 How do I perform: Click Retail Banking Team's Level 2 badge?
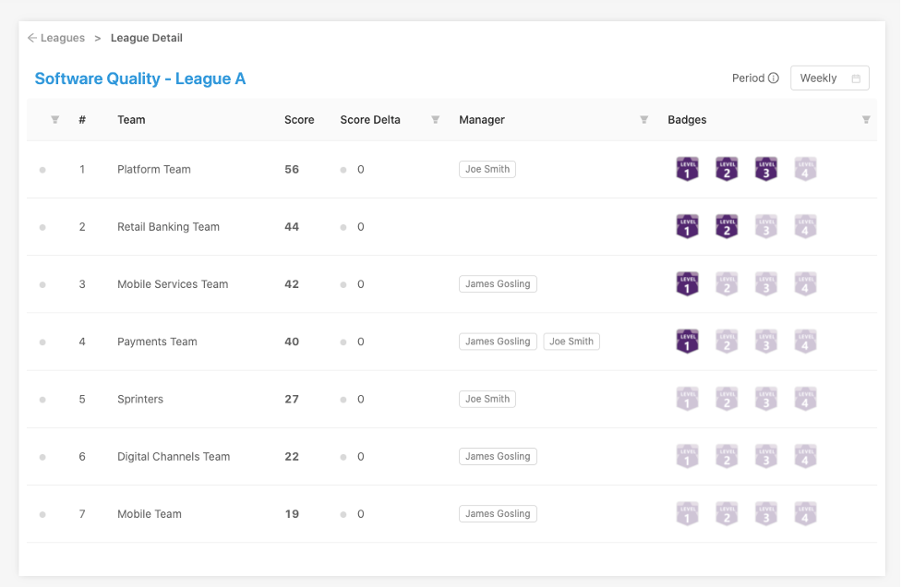[727, 226]
